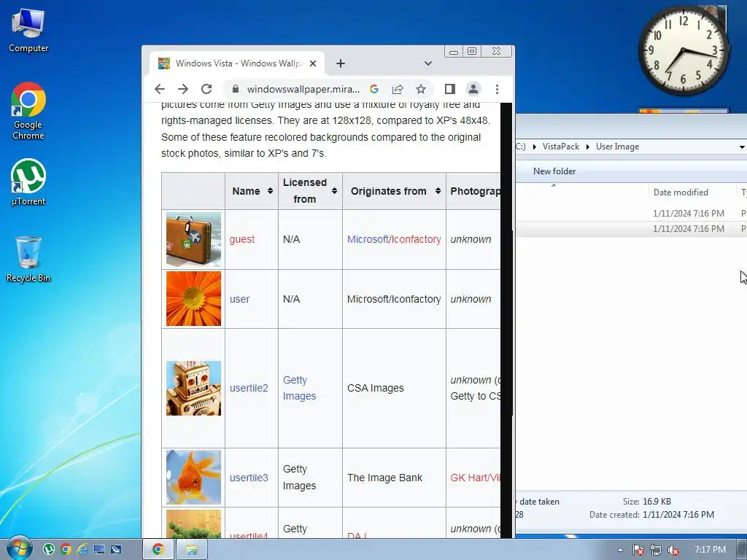Expand the arrow between VistaPack and User Image
Viewport: 747px width, 560px height.
(x=588, y=147)
